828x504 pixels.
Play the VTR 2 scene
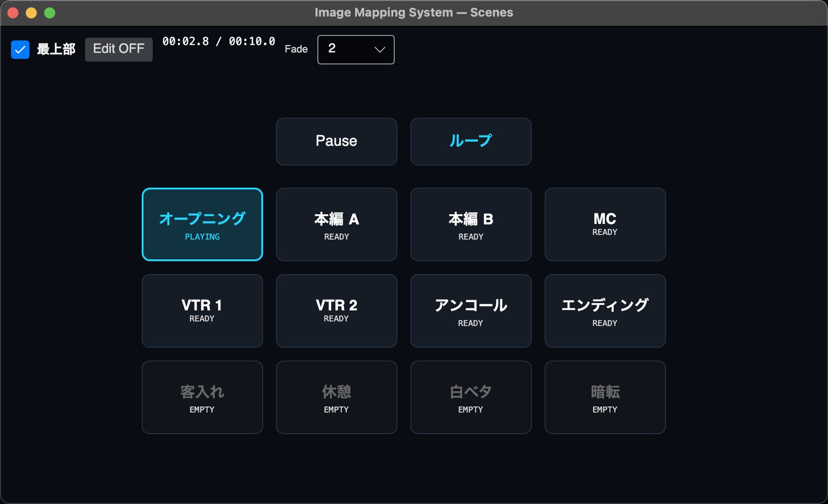coord(336,310)
